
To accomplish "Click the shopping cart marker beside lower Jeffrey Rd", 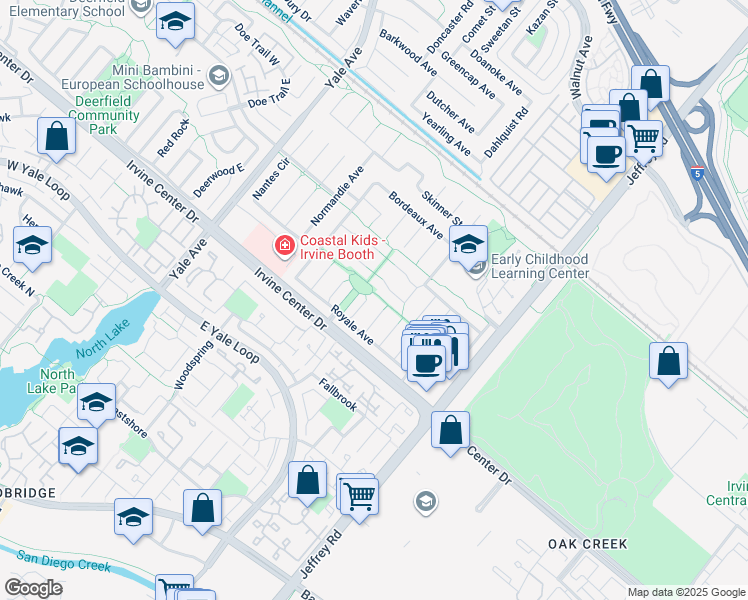I will coord(359,498).
